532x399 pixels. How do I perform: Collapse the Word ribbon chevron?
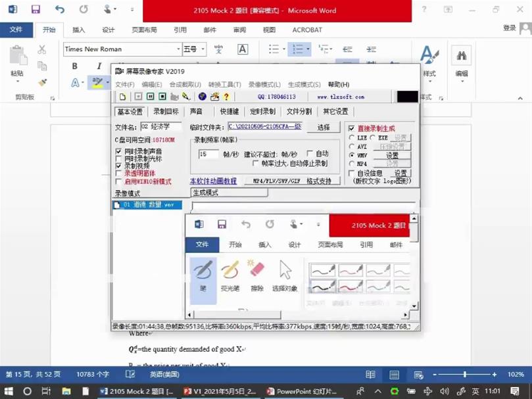520,99
